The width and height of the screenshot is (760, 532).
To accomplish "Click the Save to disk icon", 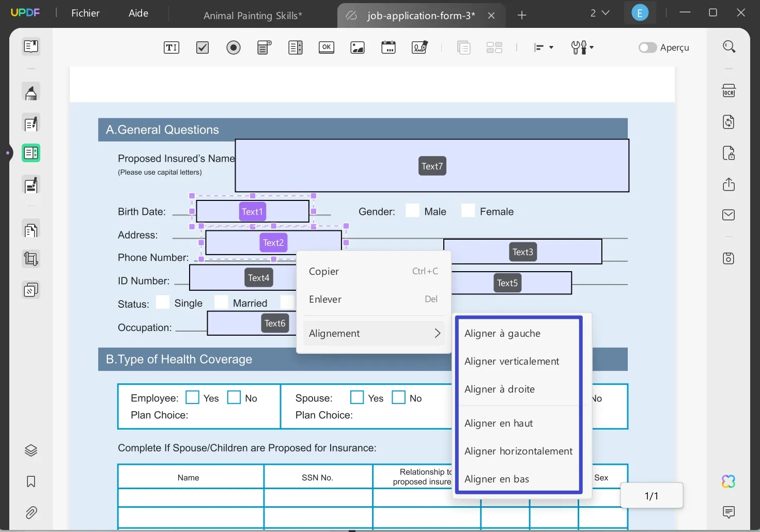I will pyautogui.click(x=728, y=258).
